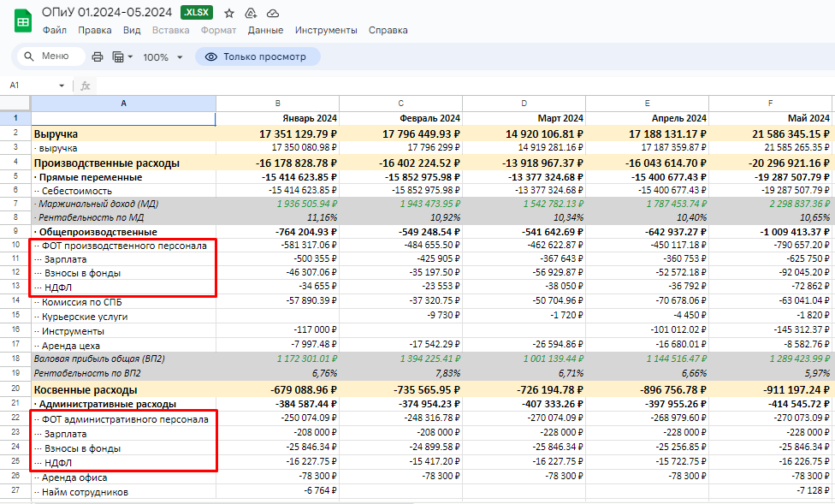The width and height of the screenshot is (835, 504).
Task: Click the document title ОПиУ 01.2024-05.2024
Action: [107, 13]
